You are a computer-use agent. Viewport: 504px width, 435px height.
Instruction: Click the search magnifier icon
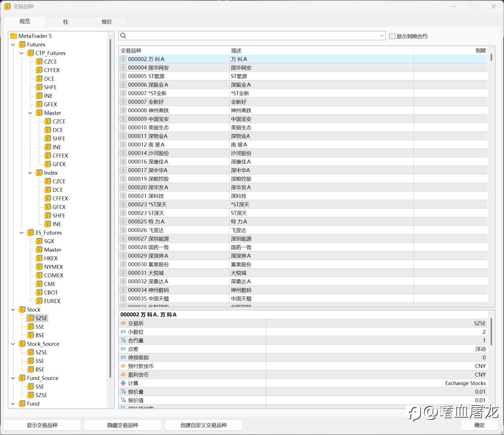123,36
